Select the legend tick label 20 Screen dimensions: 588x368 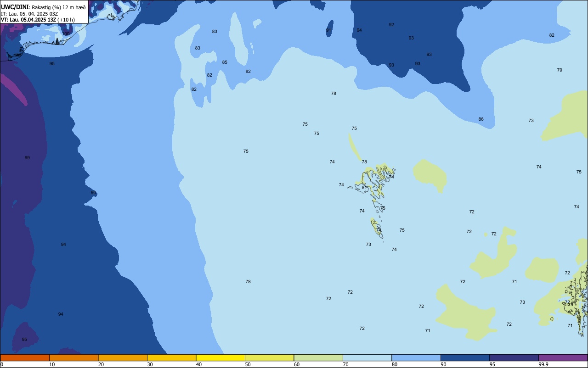click(x=101, y=364)
